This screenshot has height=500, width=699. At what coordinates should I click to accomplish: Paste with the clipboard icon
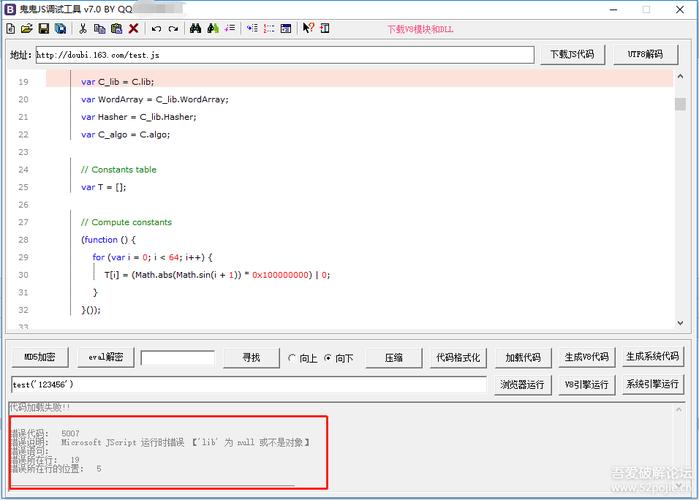116,29
